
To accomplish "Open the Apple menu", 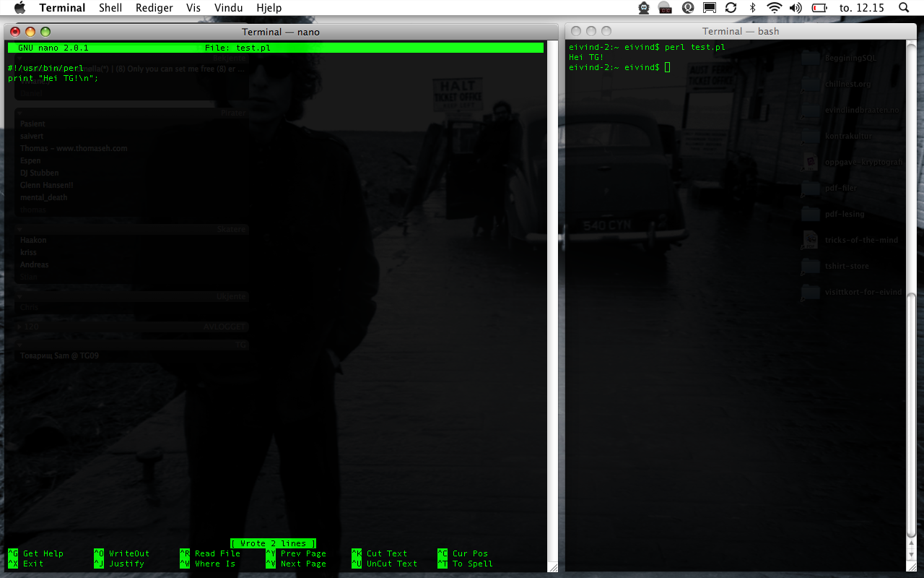I will [x=19, y=8].
